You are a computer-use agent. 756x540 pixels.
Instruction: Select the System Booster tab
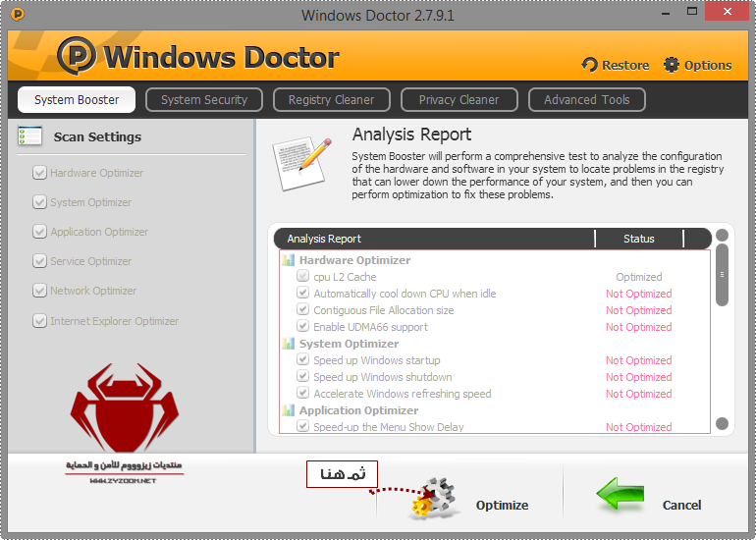click(x=77, y=100)
